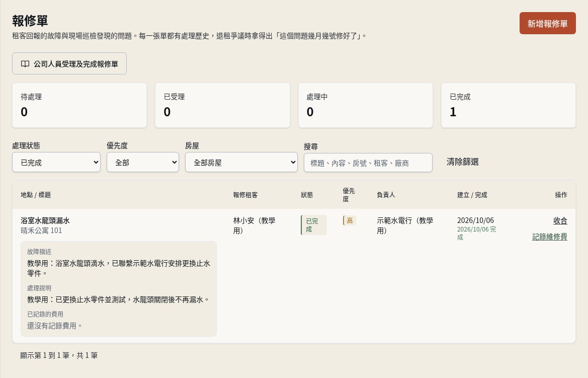Focus the 搜尋 input field
Image resolution: width=588 pixels, height=378 pixels.
[368, 163]
